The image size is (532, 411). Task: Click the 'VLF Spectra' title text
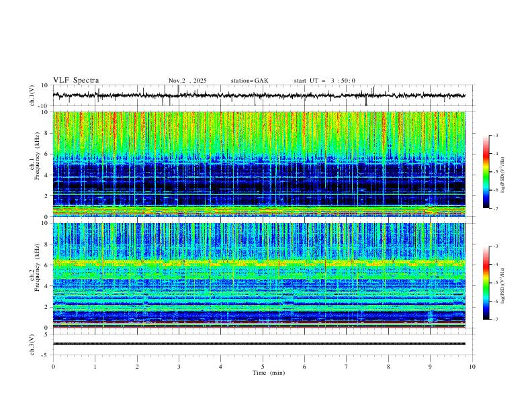tap(76, 81)
